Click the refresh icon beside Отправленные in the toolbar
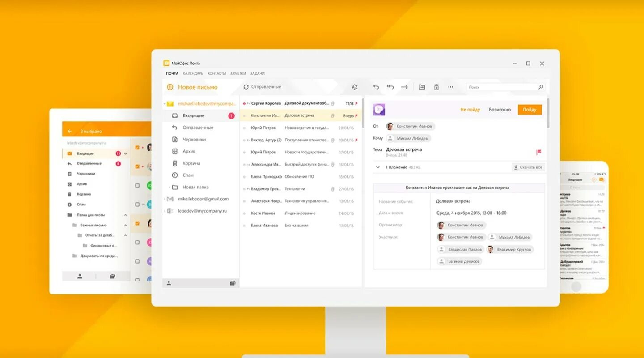This screenshot has height=358, width=644. (x=246, y=87)
